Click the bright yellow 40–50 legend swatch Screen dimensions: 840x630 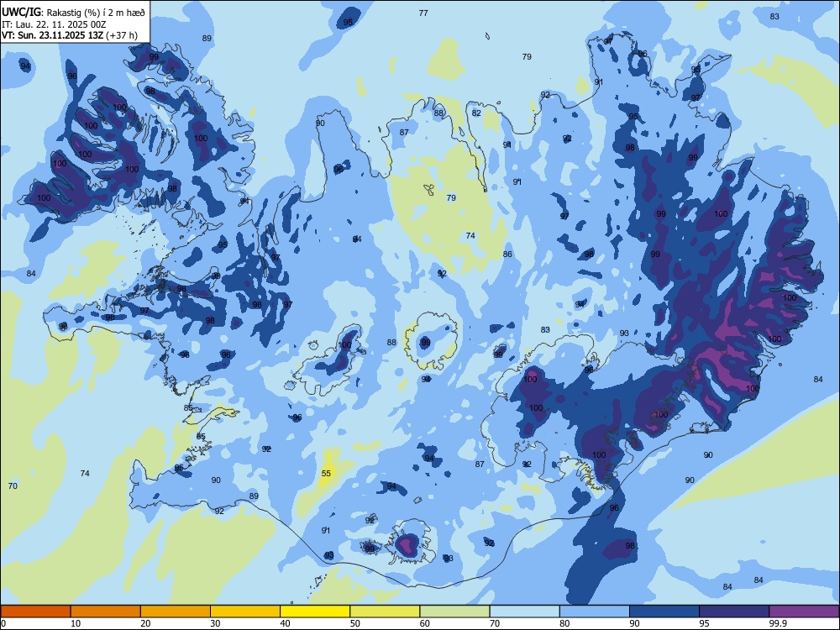click(x=315, y=612)
